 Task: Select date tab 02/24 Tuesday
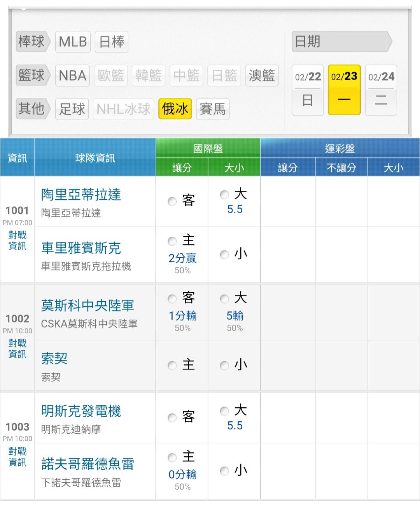[381, 90]
